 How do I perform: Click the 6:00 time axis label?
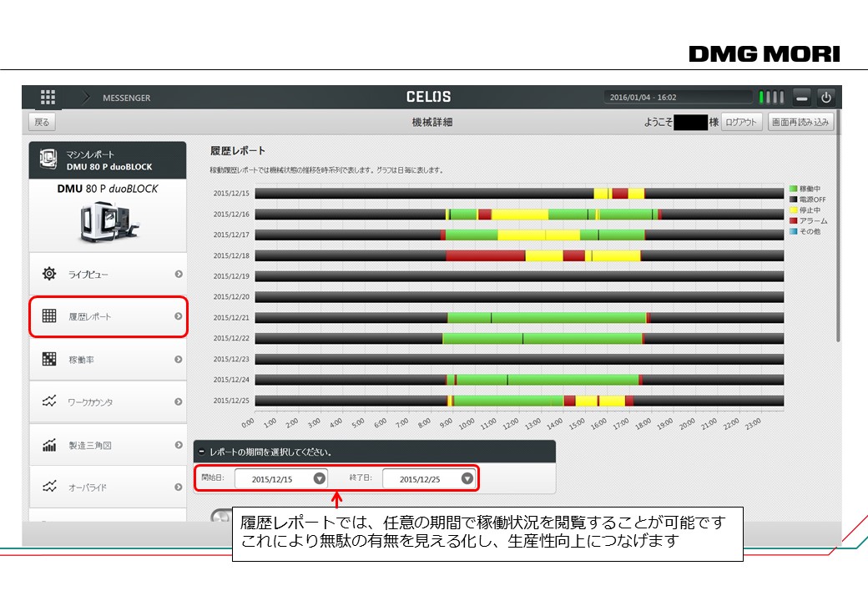point(381,423)
